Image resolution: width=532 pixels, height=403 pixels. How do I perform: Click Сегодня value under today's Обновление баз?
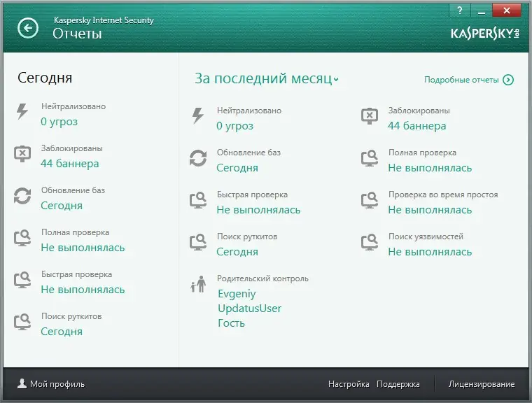pos(62,206)
